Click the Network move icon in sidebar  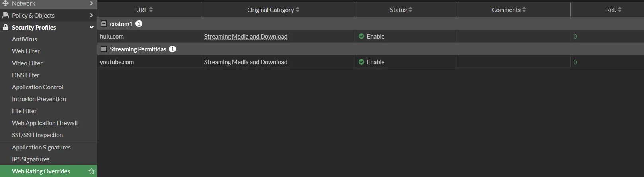coord(6,3)
